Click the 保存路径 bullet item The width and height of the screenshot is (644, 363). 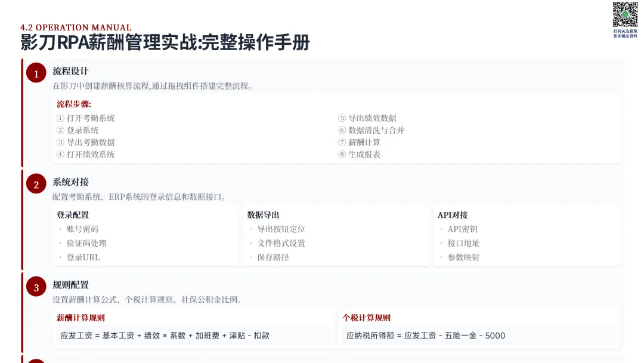click(273, 257)
